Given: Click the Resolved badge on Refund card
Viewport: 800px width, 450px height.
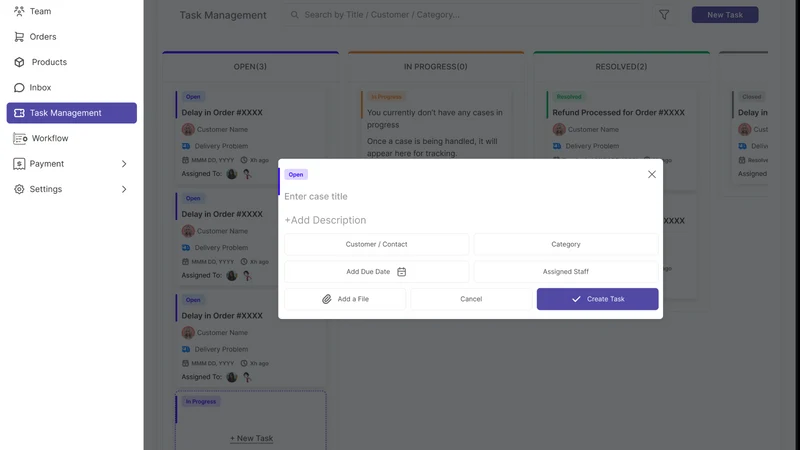Looking at the screenshot, I should (x=569, y=96).
